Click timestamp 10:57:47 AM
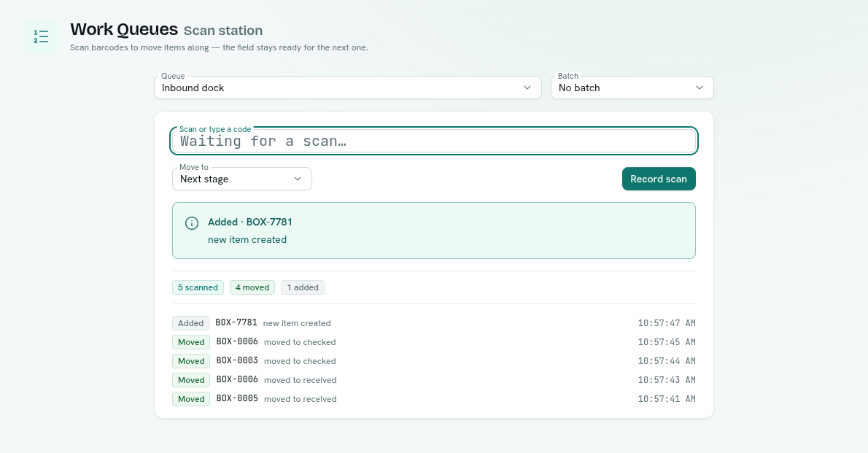This screenshot has height=453, width=868. (x=667, y=323)
